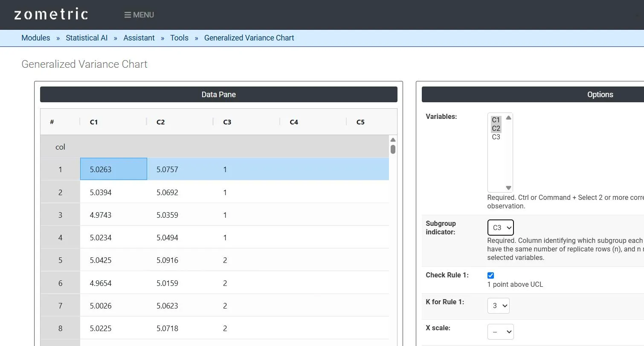Select column header C2
Screen dimensions: 644x346
click(180, 122)
